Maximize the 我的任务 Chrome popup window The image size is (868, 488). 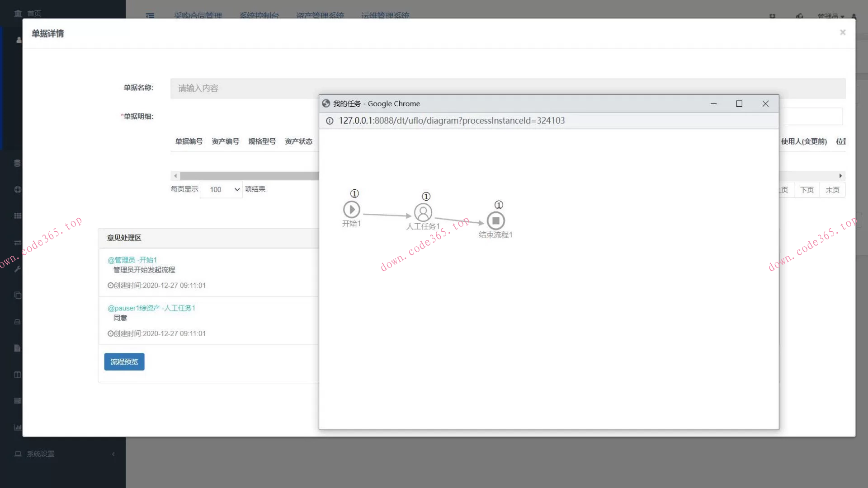(x=739, y=103)
